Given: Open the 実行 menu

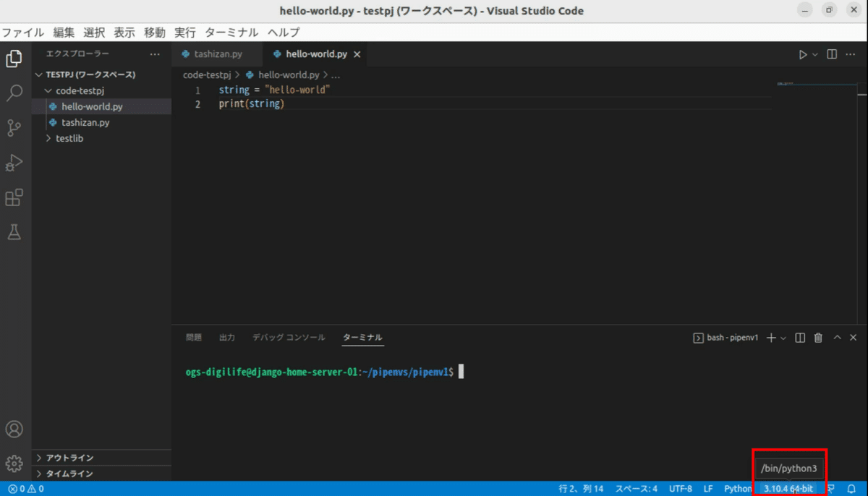Looking at the screenshot, I should [x=185, y=33].
